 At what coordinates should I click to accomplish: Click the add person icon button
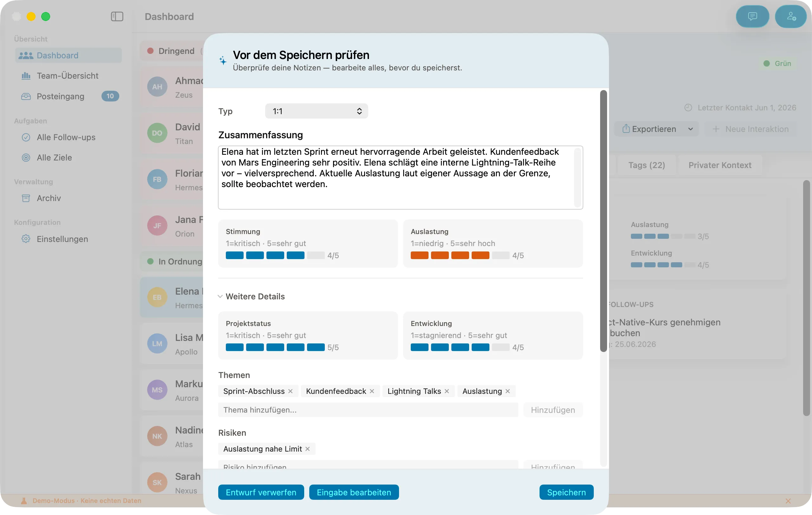790,16
